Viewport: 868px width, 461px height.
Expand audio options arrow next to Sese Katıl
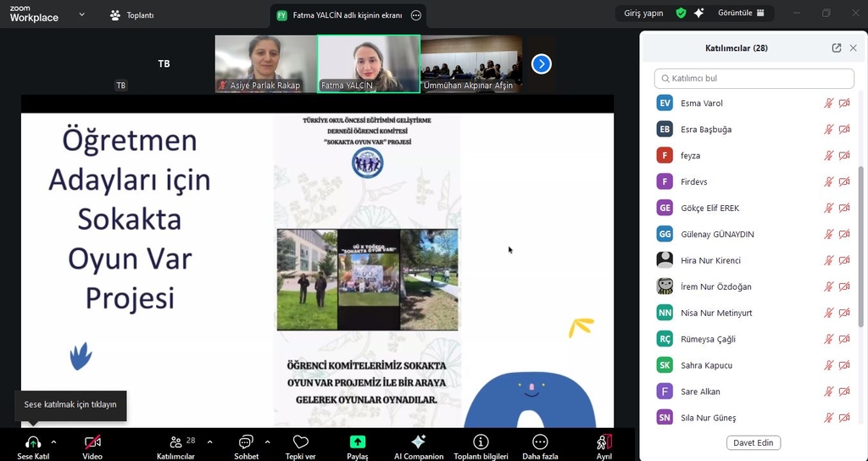[53, 442]
